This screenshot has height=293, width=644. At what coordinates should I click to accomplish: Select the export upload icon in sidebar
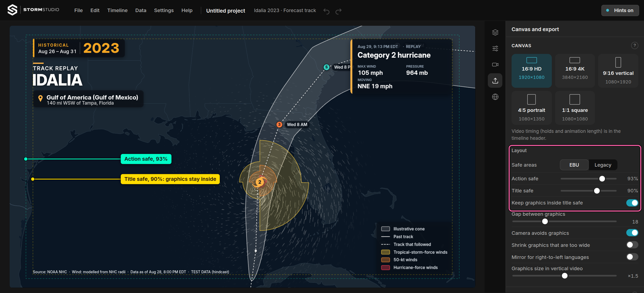(495, 81)
